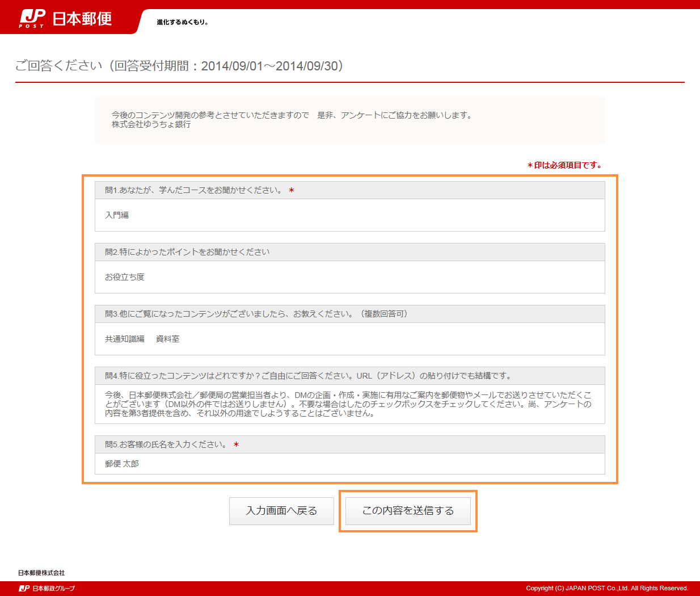Screen dimensions: 700x596
Task: Submit with この内容を送信する button
Action: (x=408, y=511)
